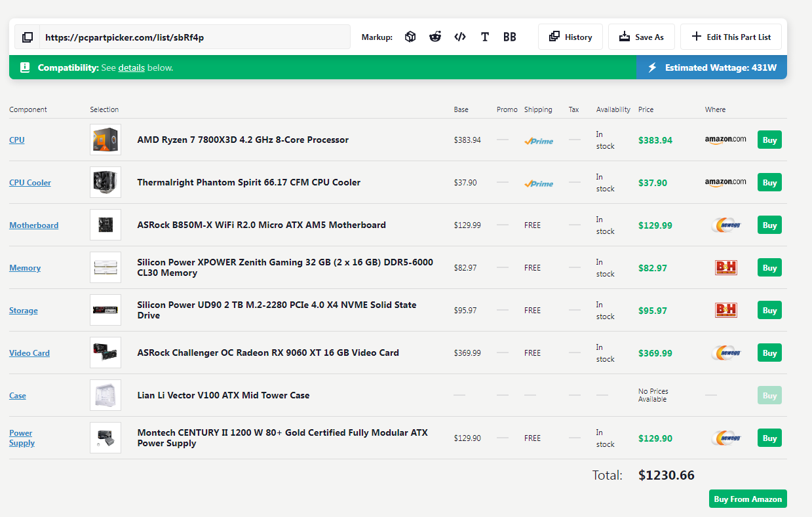This screenshot has width=812, height=517.
Task: Open the Motherboard component link
Action: (34, 225)
